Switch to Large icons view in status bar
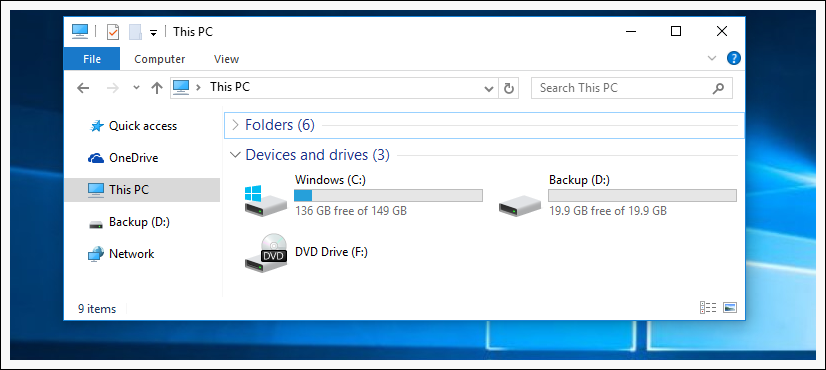The height and width of the screenshot is (370, 826). (730, 308)
